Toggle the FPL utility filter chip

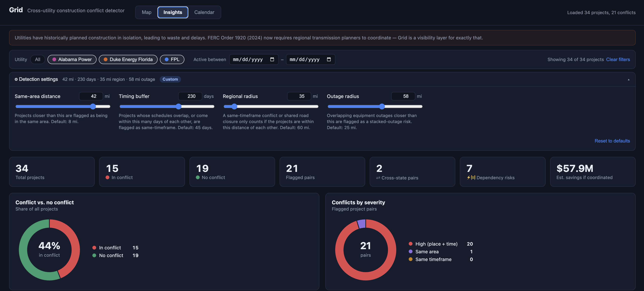pos(172,60)
